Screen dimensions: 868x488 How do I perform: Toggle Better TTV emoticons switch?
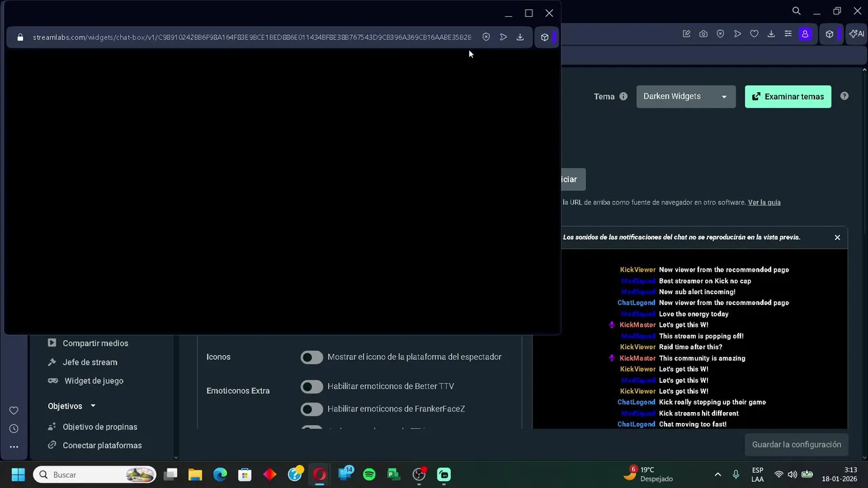click(312, 386)
